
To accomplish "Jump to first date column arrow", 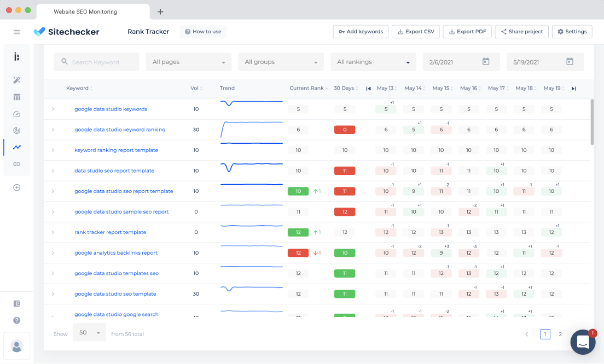I will 368,89.
